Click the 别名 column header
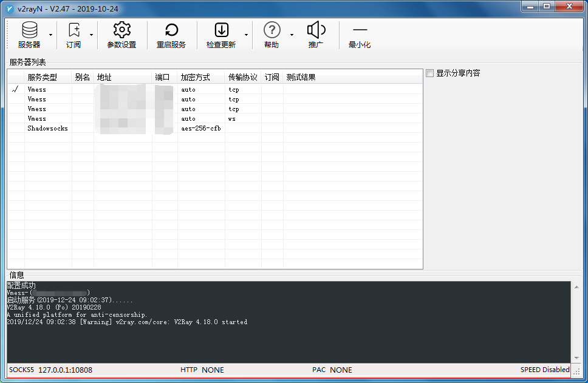 [83, 77]
